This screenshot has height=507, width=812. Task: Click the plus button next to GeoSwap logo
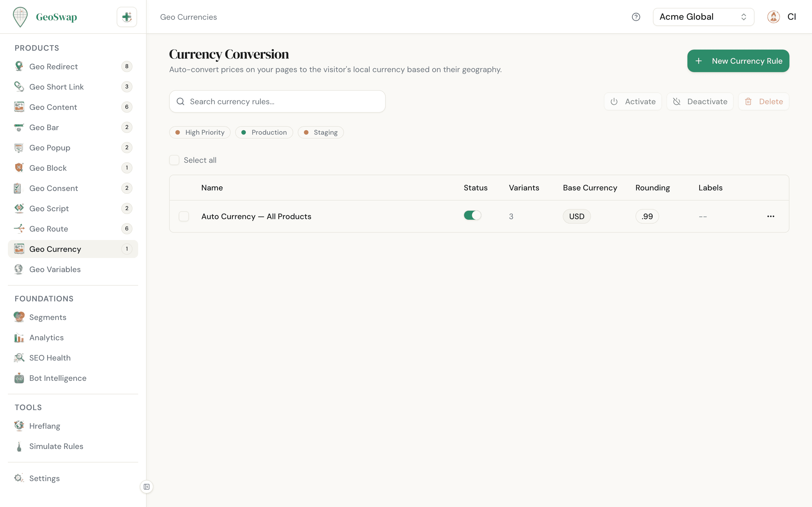coord(127,16)
